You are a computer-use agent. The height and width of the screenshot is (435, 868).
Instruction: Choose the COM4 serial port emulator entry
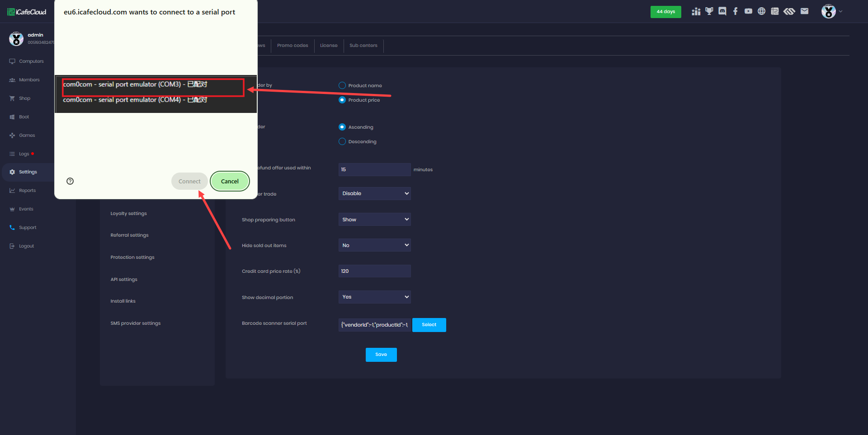click(135, 100)
